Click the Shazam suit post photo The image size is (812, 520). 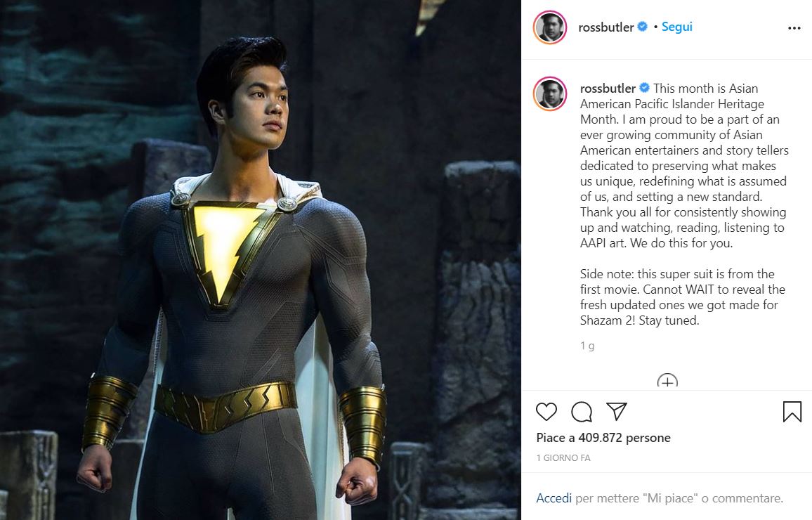pyautogui.click(x=261, y=260)
